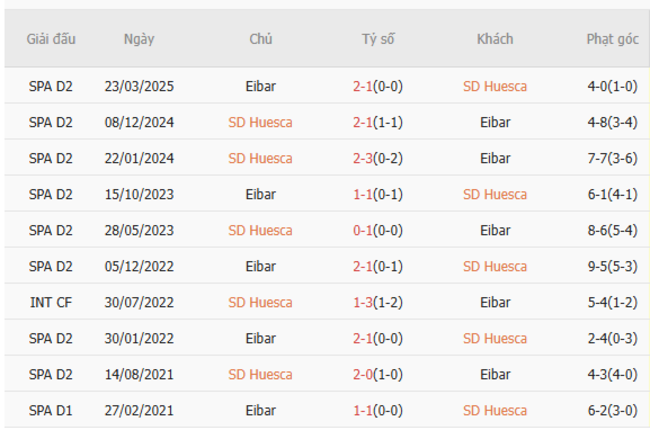Screen dimensions: 650x439
Task: Click the Giải đấu column header
Action: coord(51,39)
